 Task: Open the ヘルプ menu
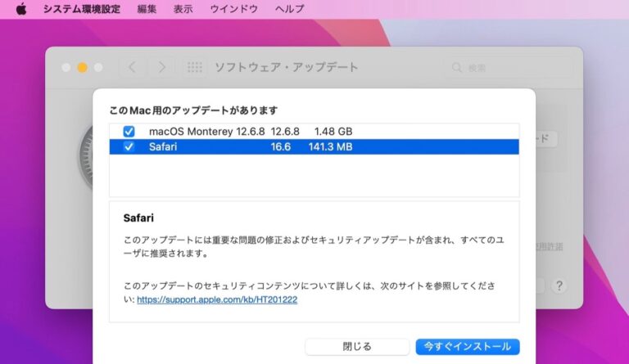(x=290, y=9)
